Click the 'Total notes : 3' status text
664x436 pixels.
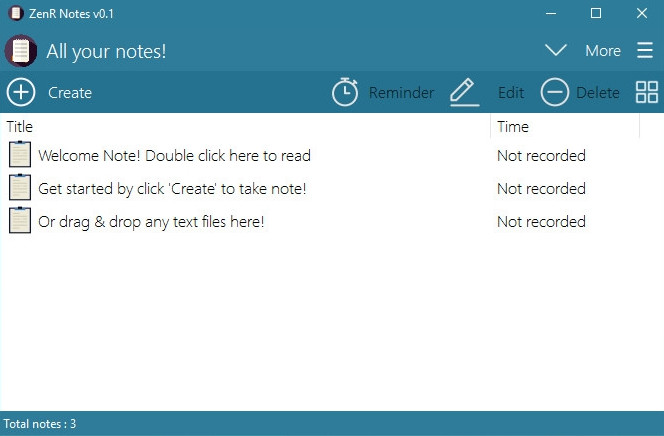(x=40, y=424)
